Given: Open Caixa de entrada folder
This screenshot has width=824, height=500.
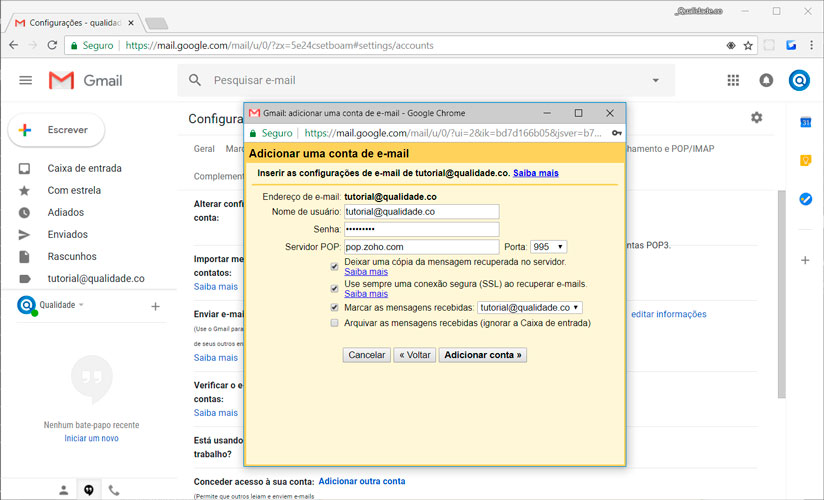Looking at the screenshot, I should pyautogui.click(x=84, y=168).
